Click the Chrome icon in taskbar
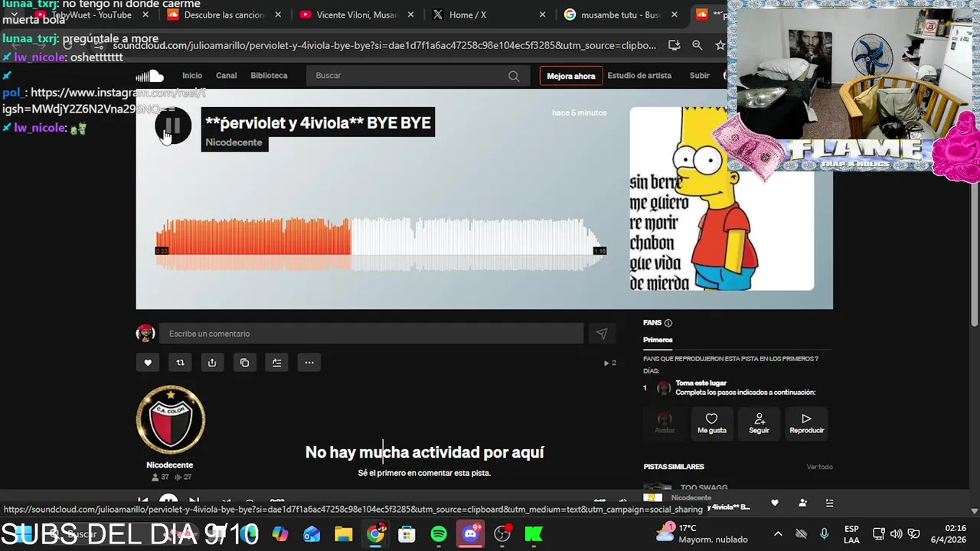This screenshot has height=551, width=980. click(375, 534)
